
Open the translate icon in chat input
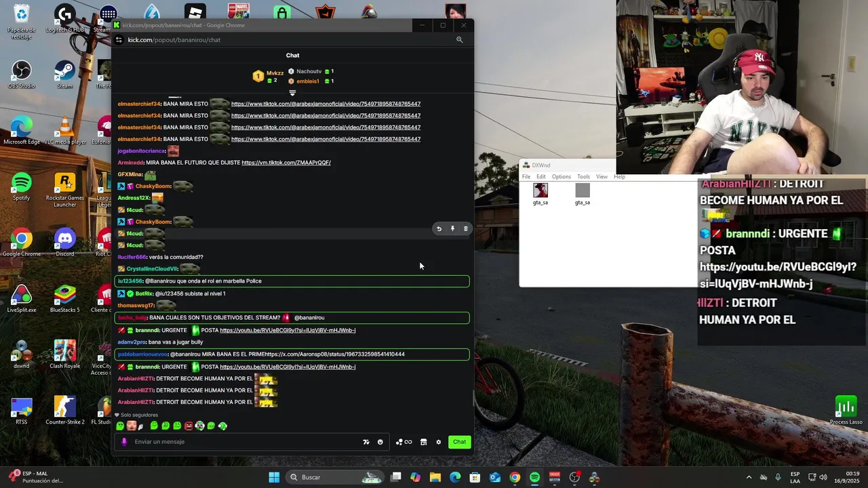(366, 442)
